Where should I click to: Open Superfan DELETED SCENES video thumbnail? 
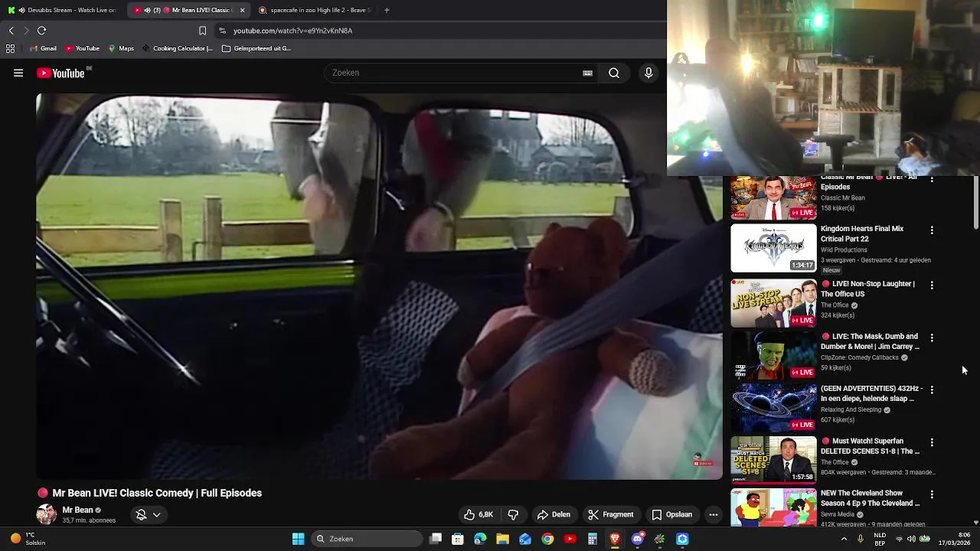(x=773, y=460)
